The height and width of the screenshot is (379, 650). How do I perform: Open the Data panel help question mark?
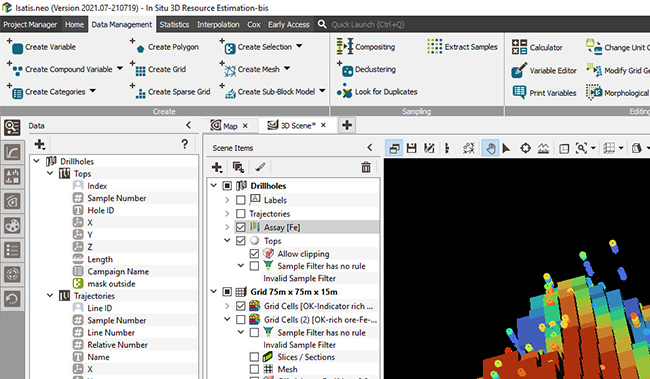[184, 144]
